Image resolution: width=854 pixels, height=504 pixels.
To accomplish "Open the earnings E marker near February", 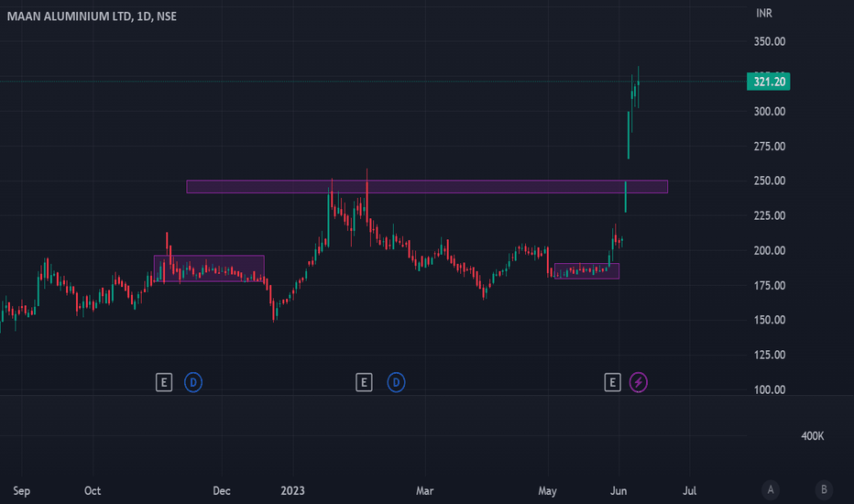I will click(x=364, y=382).
